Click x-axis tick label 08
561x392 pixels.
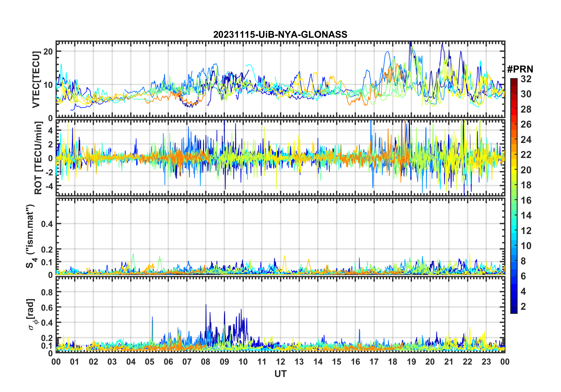206,362
